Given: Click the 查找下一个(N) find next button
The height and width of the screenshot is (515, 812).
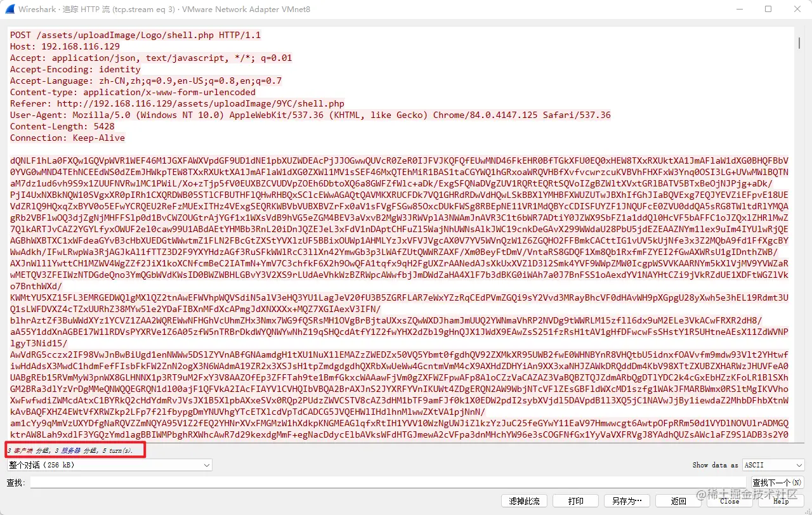Looking at the screenshot, I should (777, 483).
